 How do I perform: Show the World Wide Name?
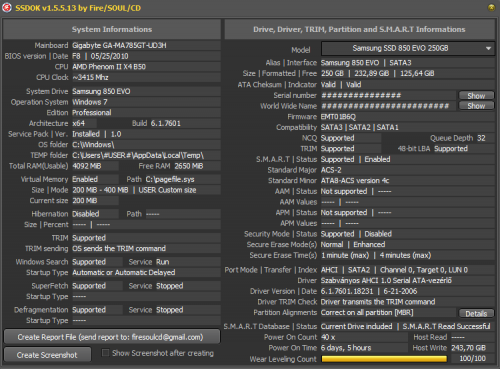476,106
